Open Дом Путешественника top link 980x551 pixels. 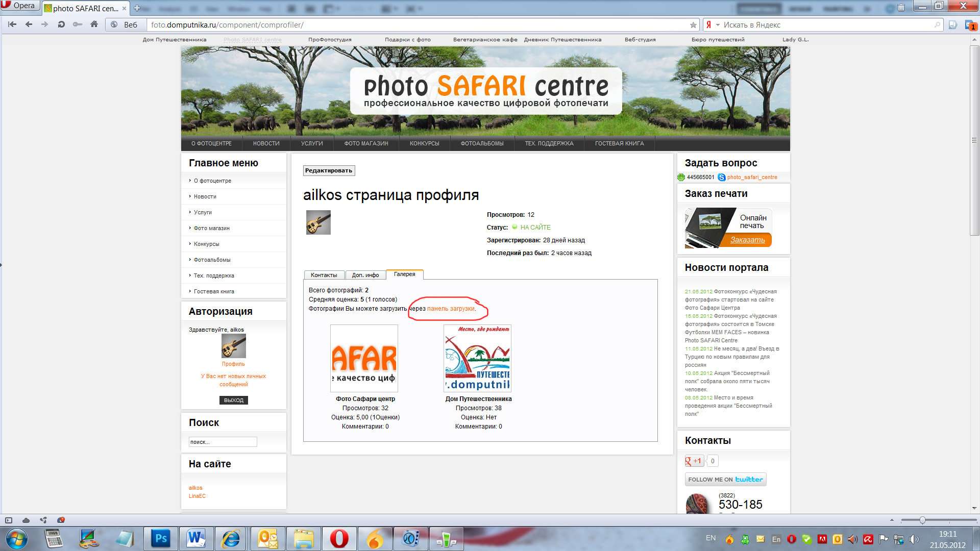(175, 40)
